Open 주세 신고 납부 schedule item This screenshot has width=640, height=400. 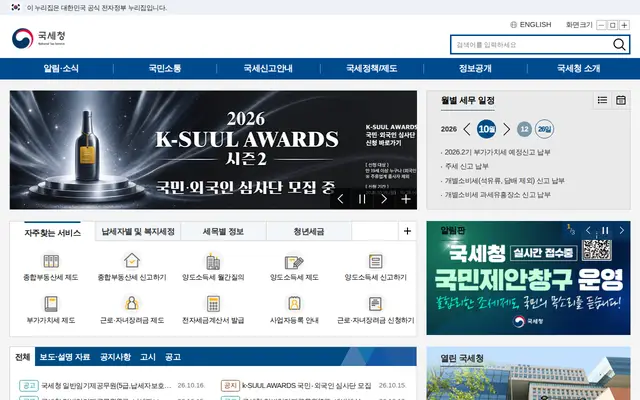pyautogui.click(x=466, y=166)
